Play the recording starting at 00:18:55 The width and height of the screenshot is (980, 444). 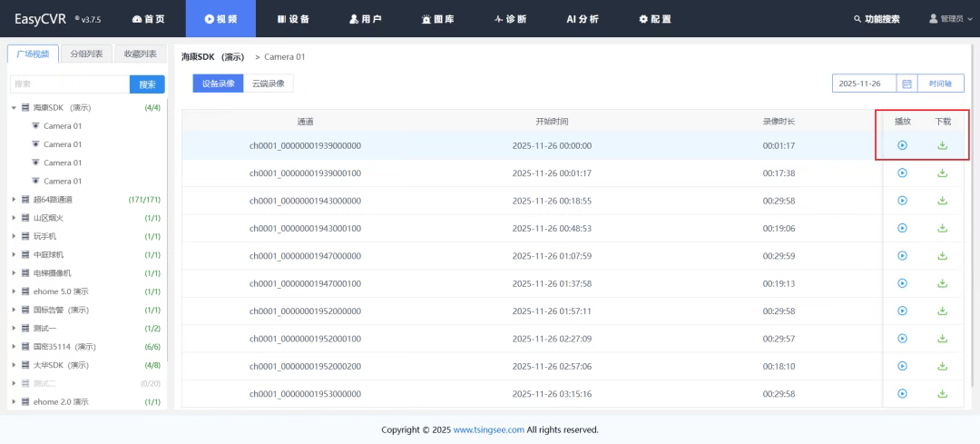click(902, 201)
